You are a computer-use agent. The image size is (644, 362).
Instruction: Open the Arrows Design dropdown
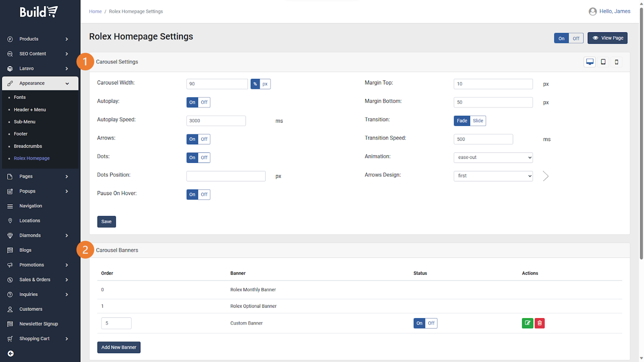(x=493, y=176)
